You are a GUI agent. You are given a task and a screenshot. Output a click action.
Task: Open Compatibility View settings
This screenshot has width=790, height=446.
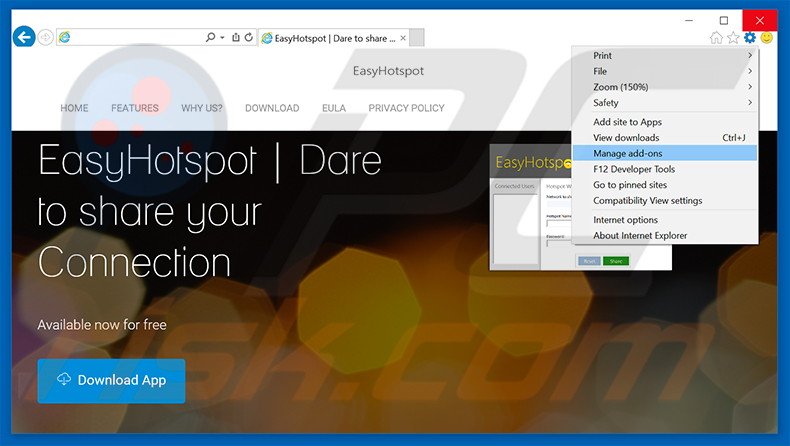[665, 200]
